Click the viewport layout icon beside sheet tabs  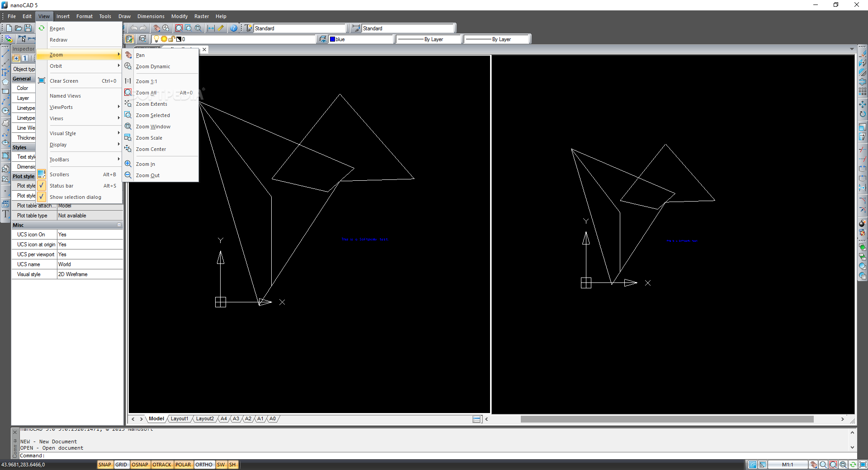[x=476, y=419]
